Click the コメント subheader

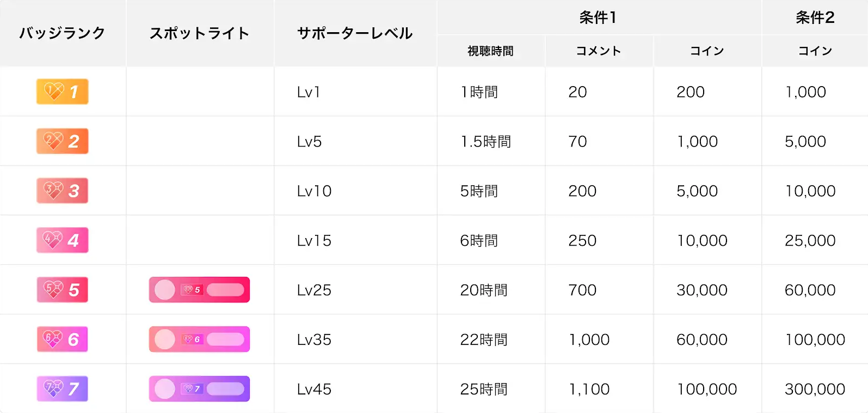point(599,51)
